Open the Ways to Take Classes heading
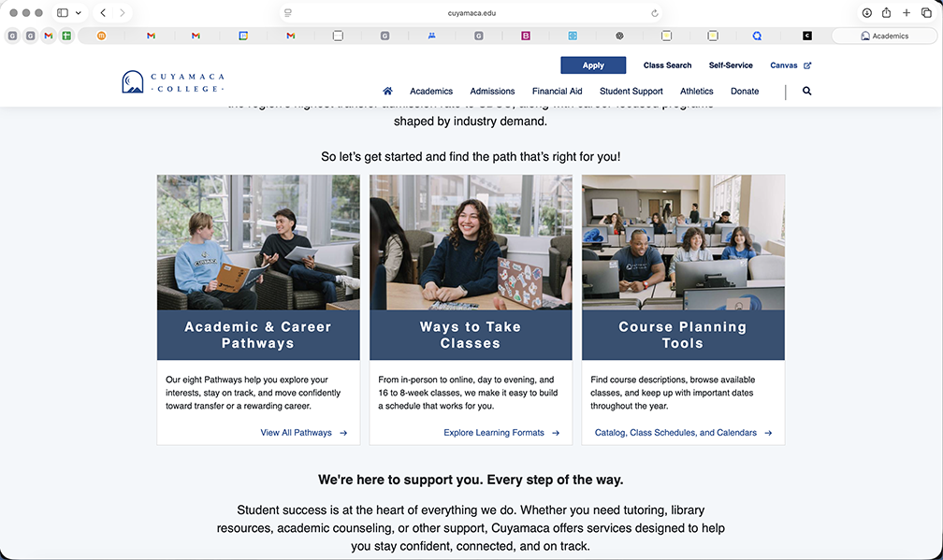The image size is (943, 560). (471, 335)
